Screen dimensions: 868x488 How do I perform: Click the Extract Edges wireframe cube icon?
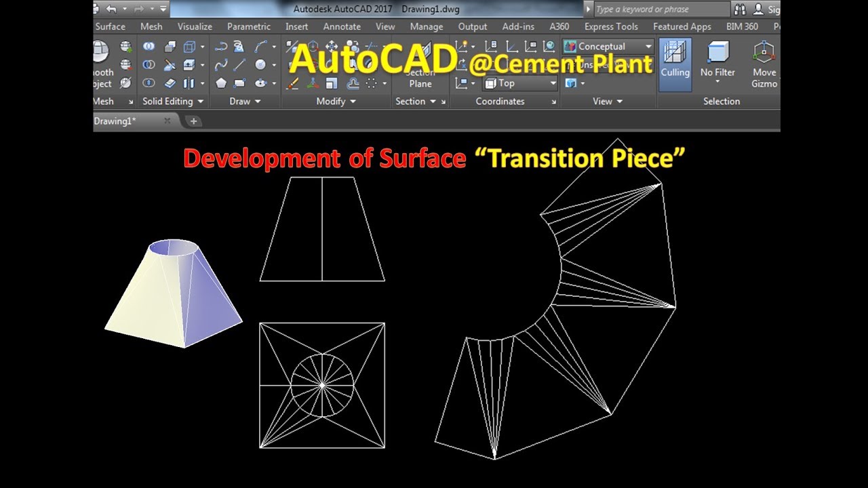(x=189, y=47)
